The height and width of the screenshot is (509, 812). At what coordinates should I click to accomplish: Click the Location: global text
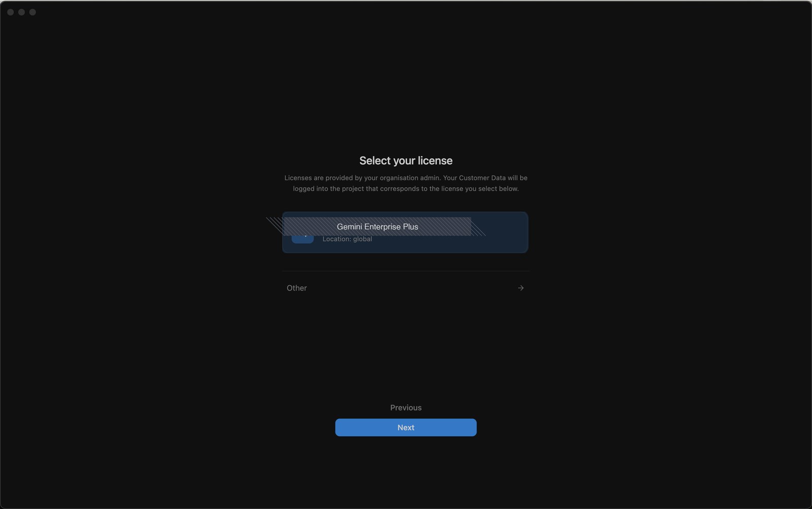(x=347, y=239)
